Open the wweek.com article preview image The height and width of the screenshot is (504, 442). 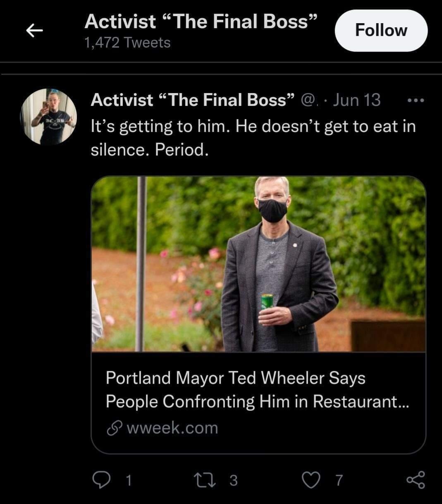(x=258, y=264)
